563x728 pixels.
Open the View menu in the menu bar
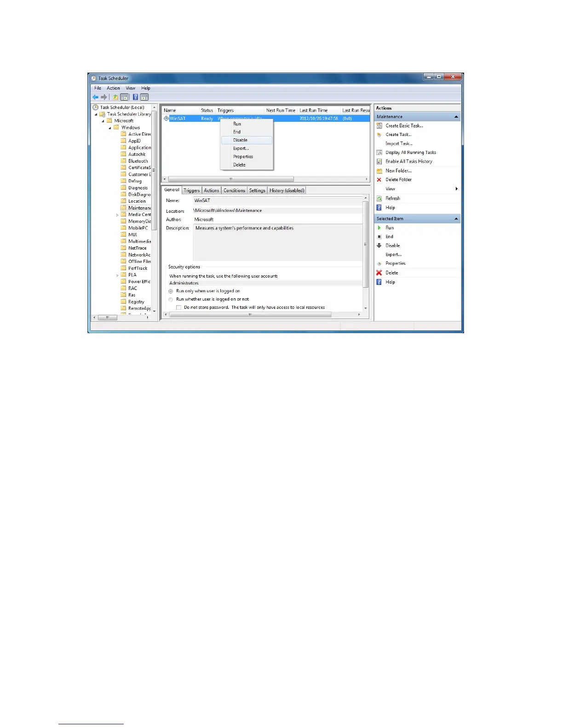[131, 88]
